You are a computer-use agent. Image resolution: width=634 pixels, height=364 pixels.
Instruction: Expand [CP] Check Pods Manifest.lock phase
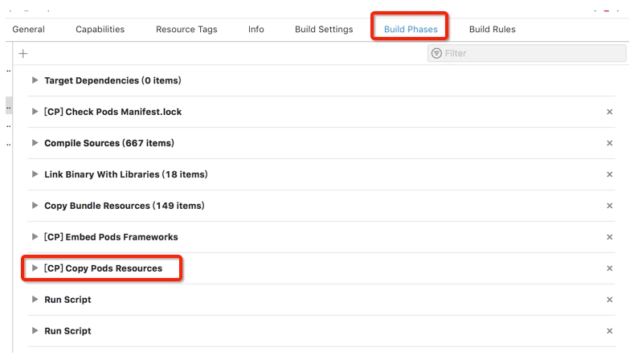(x=35, y=112)
